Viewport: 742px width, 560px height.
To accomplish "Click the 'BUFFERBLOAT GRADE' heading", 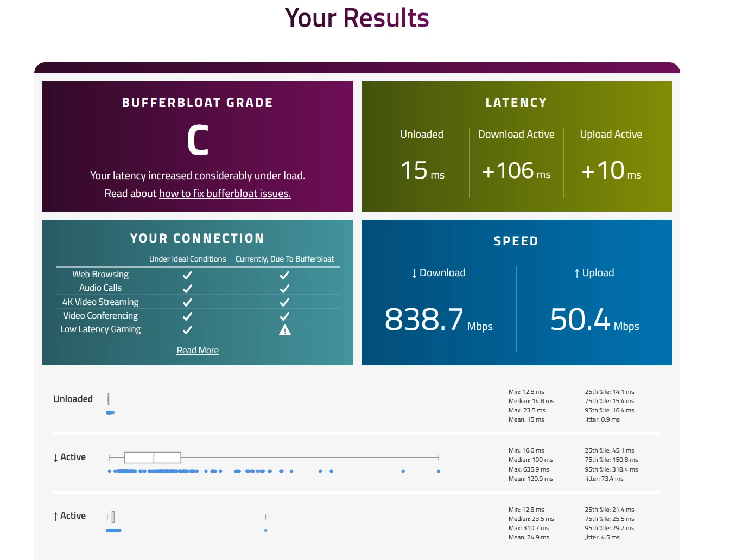I will coord(198,103).
